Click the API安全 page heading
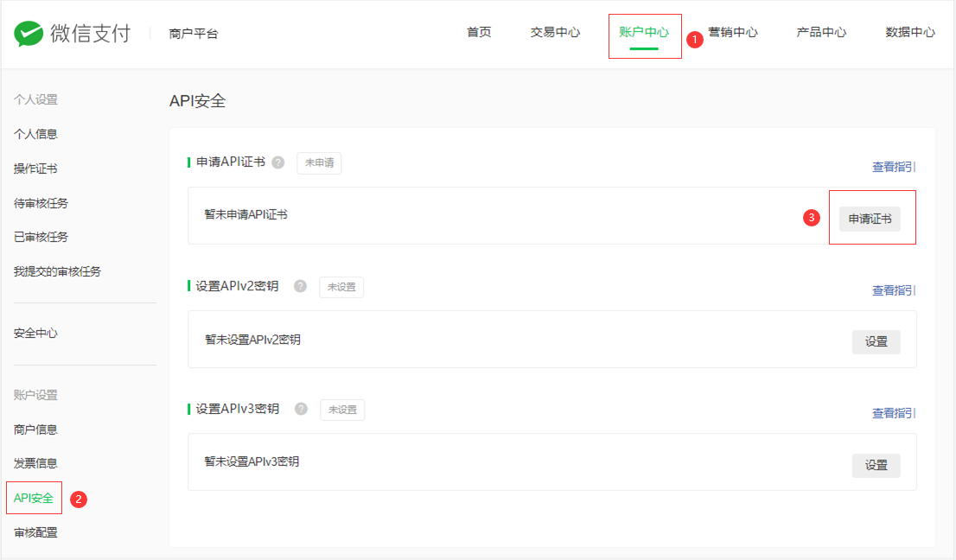 point(198,101)
